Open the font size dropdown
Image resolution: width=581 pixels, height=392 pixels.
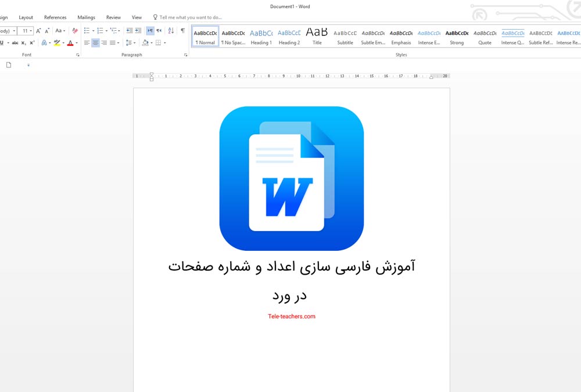coord(31,31)
